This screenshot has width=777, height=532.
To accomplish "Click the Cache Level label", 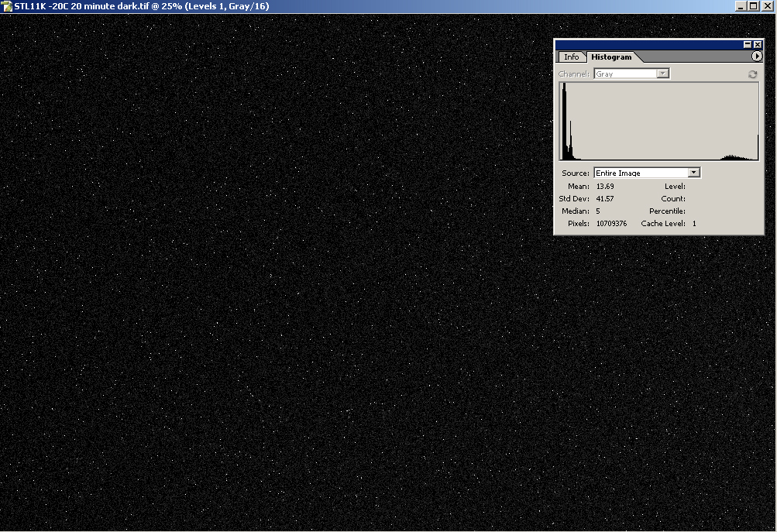I will pos(663,224).
